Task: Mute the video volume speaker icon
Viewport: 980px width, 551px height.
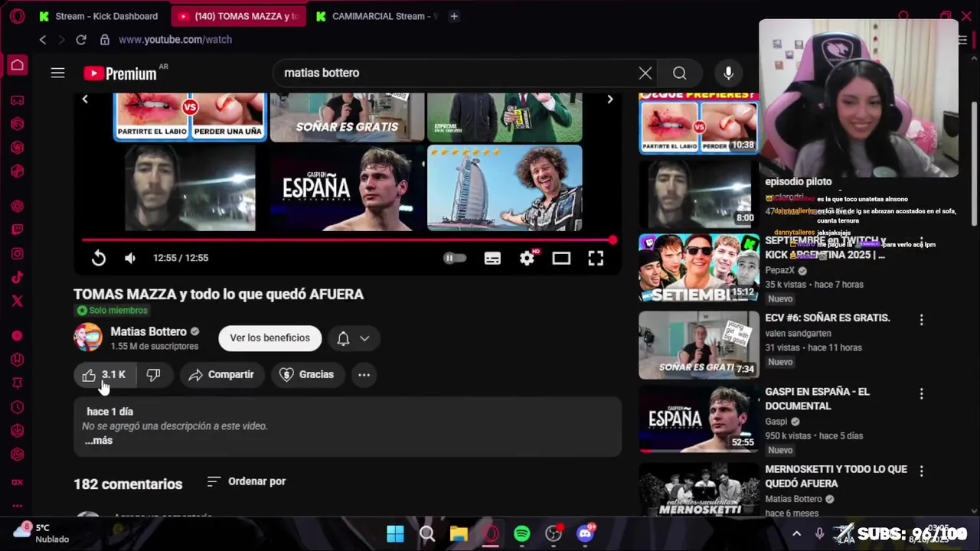Action: click(x=130, y=258)
